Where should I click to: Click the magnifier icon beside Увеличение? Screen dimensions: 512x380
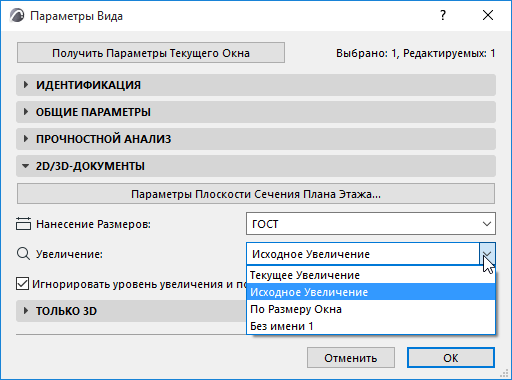[x=23, y=254]
